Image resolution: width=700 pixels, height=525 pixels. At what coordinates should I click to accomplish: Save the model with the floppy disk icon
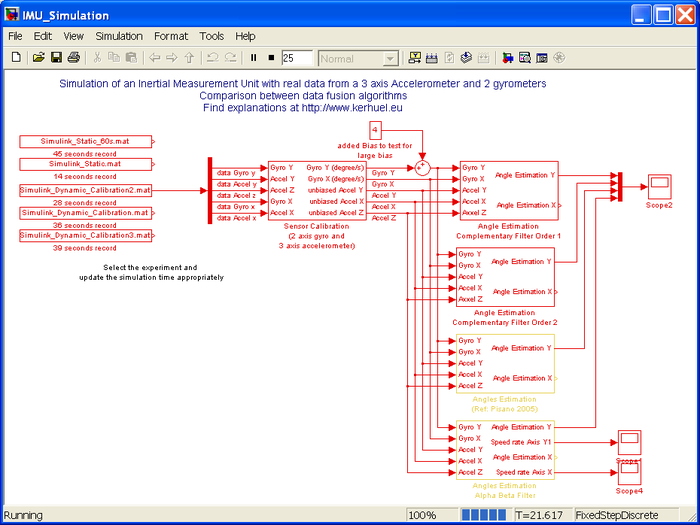tap(56, 58)
